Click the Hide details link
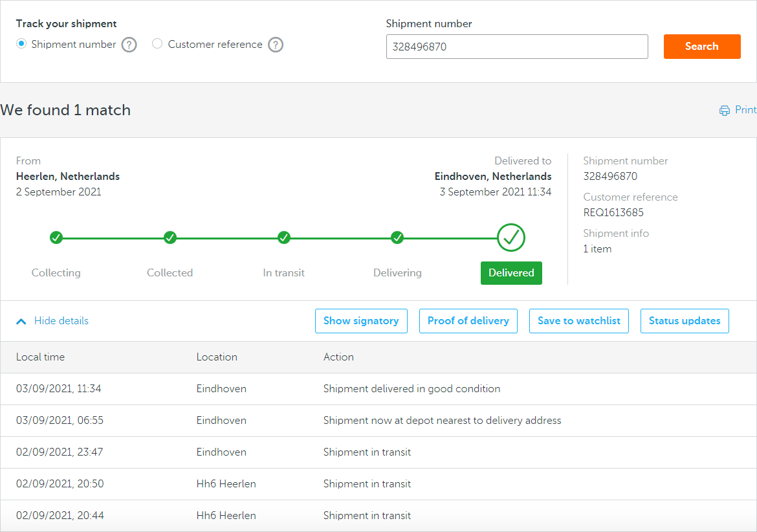Screen dimensions: 757x532 pos(61,321)
